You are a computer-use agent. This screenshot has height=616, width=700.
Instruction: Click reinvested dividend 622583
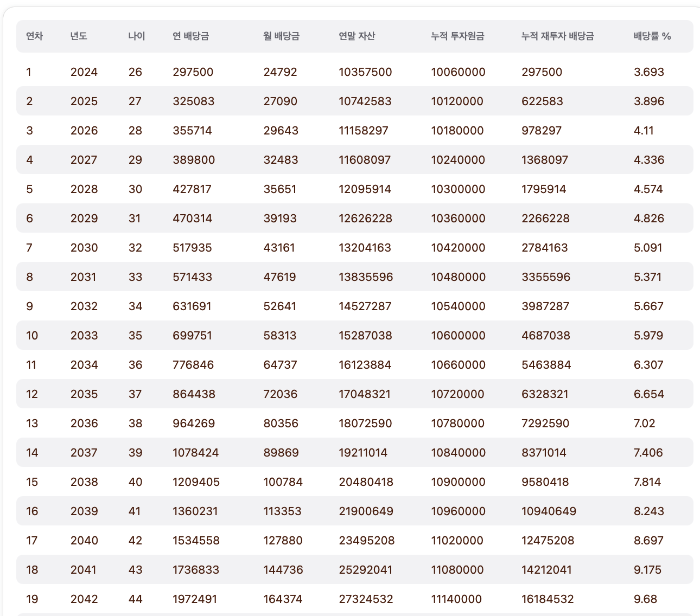[x=543, y=101]
